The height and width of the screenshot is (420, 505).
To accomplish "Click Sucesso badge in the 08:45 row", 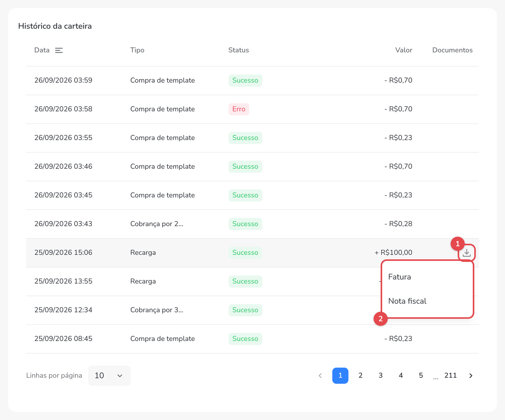I will coord(245,339).
